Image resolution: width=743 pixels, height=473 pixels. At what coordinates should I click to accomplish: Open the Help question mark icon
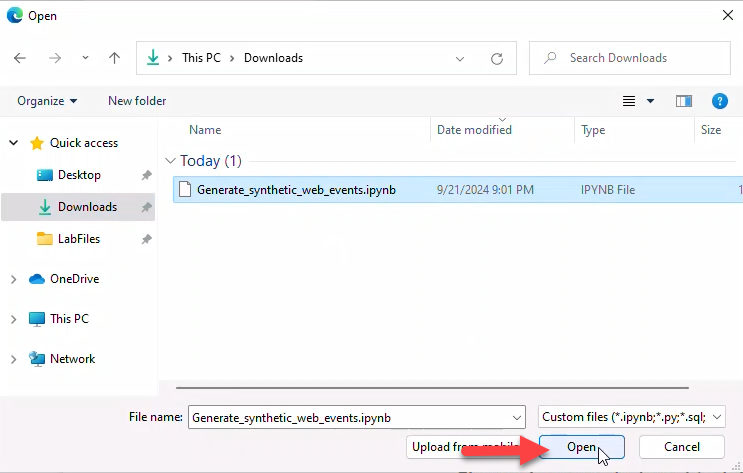click(x=718, y=101)
